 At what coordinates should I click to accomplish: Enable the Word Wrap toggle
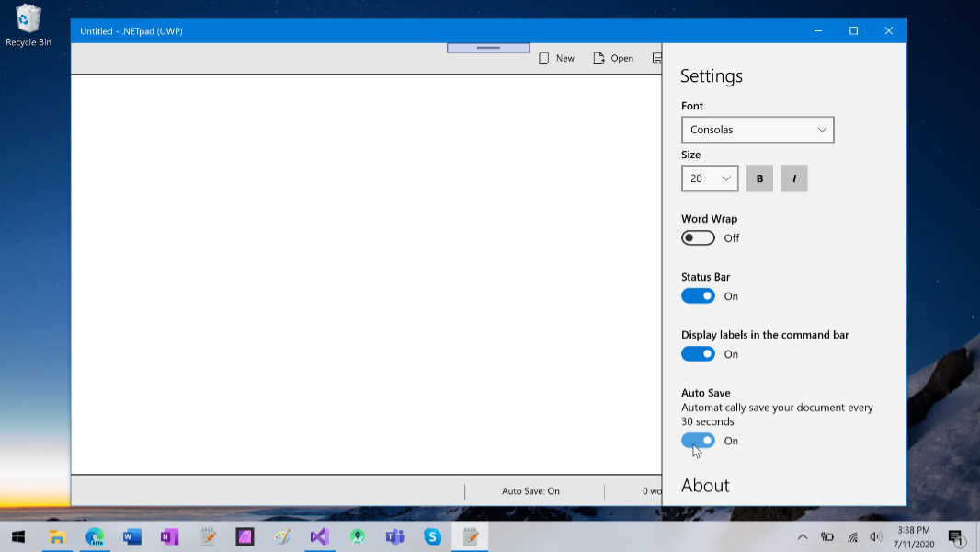pyautogui.click(x=698, y=238)
